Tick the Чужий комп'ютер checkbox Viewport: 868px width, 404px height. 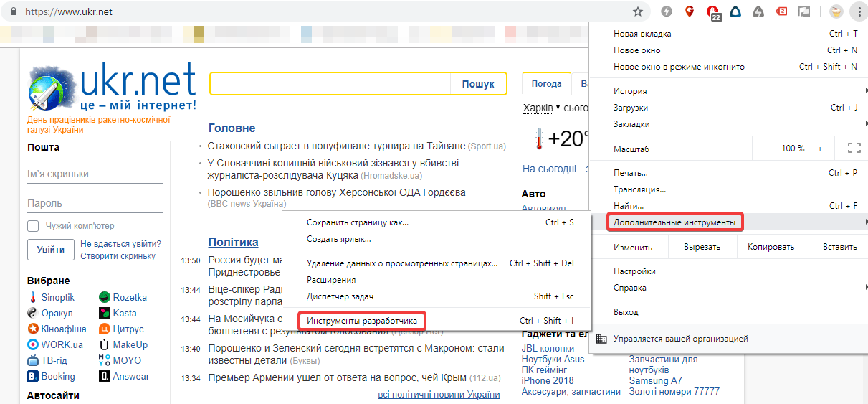click(x=33, y=226)
